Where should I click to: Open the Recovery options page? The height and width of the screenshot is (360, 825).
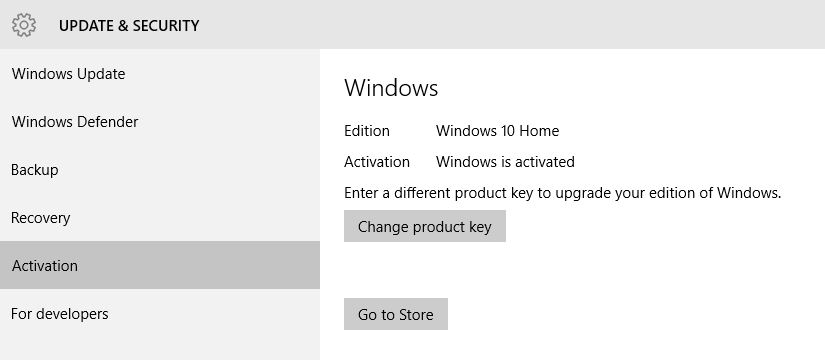(x=160, y=218)
